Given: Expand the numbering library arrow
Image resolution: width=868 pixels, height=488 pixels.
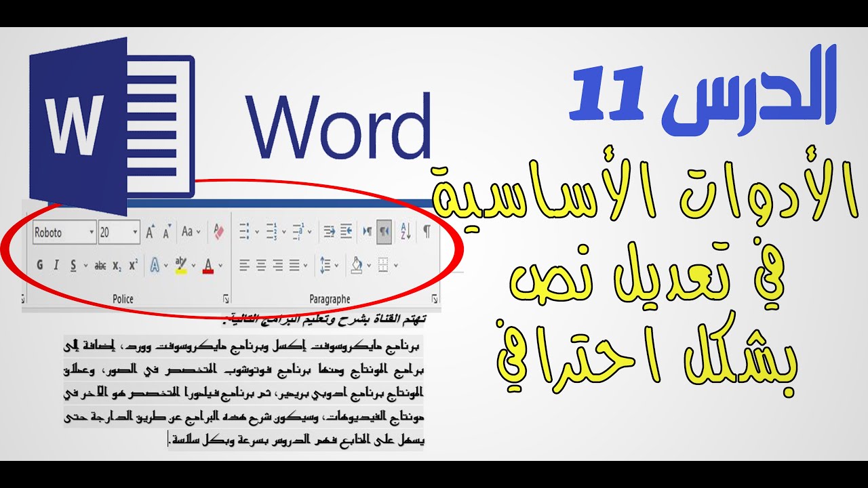Looking at the screenshot, I should (283, 232).
